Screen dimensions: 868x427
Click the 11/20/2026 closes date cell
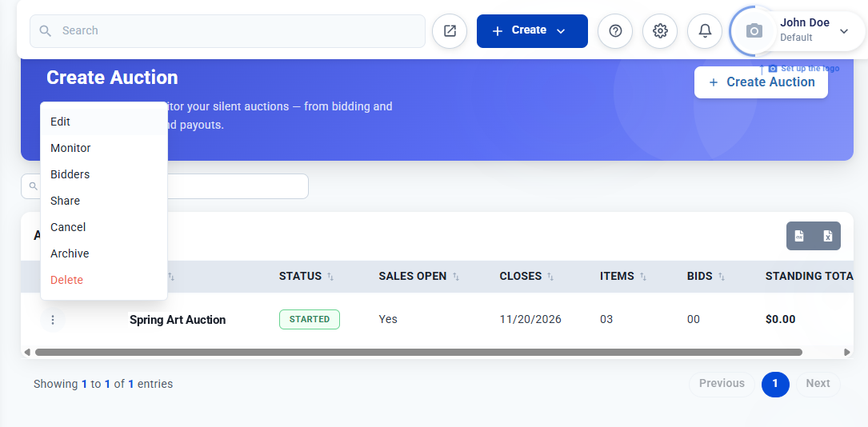pyautogui.click(x=530, y=320)
